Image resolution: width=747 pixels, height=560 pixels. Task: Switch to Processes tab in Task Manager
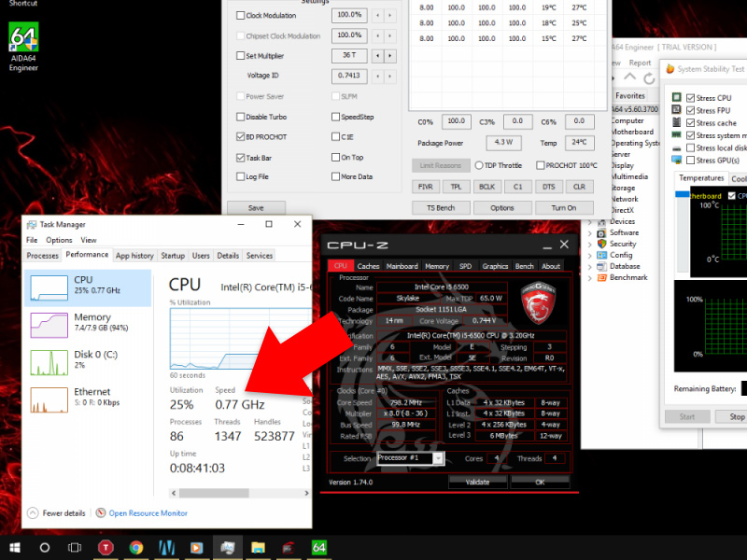42,256
